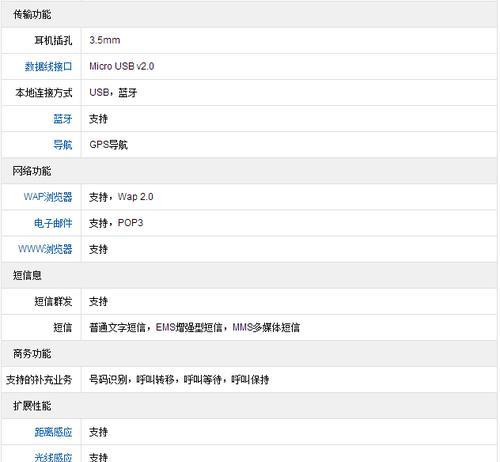Viewport: 500px width, 462px height.
Task: Click the 蓝牙 spec label link
Action: pyautogui.click(x=63, y=119)
